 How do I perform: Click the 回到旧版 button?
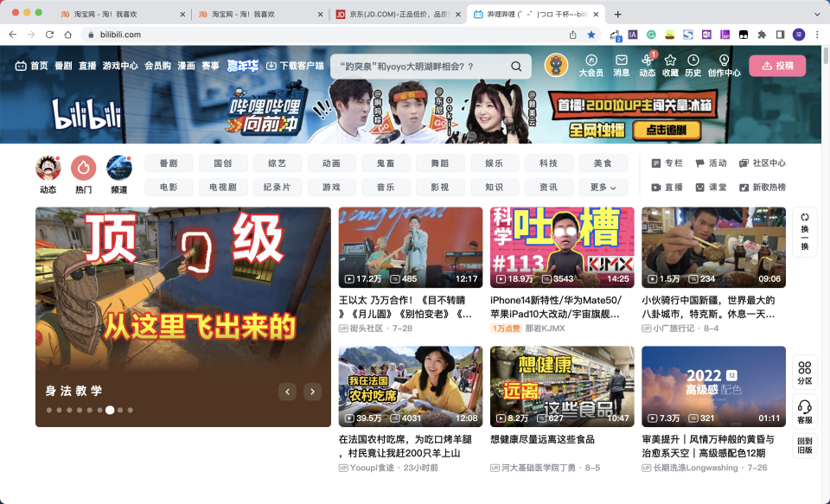click(x=805, y=445)
